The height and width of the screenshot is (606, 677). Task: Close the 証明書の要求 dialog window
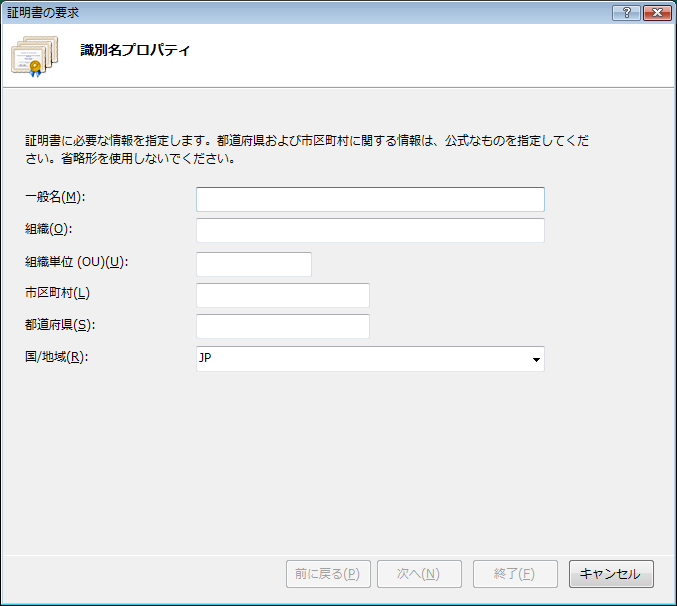[x=656, y=12]
